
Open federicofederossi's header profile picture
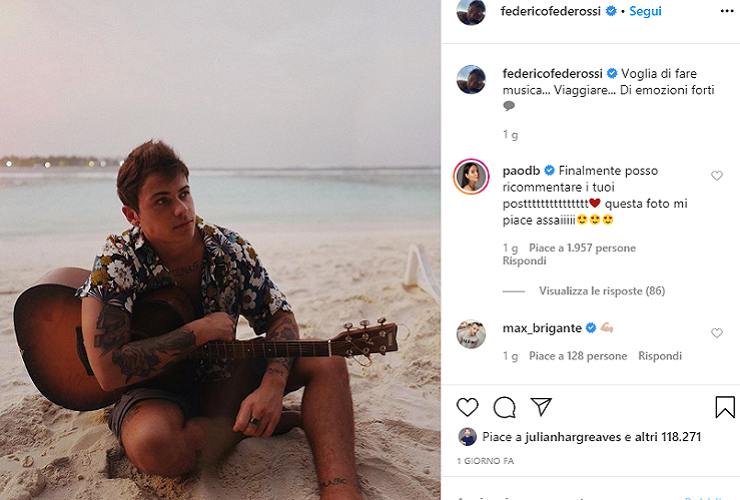(x=471, y=12)
